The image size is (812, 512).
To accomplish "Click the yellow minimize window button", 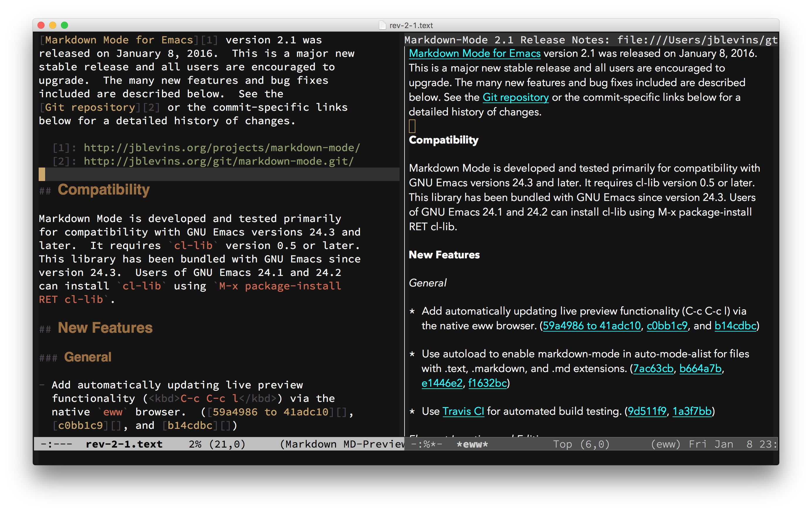I will 53,25.
